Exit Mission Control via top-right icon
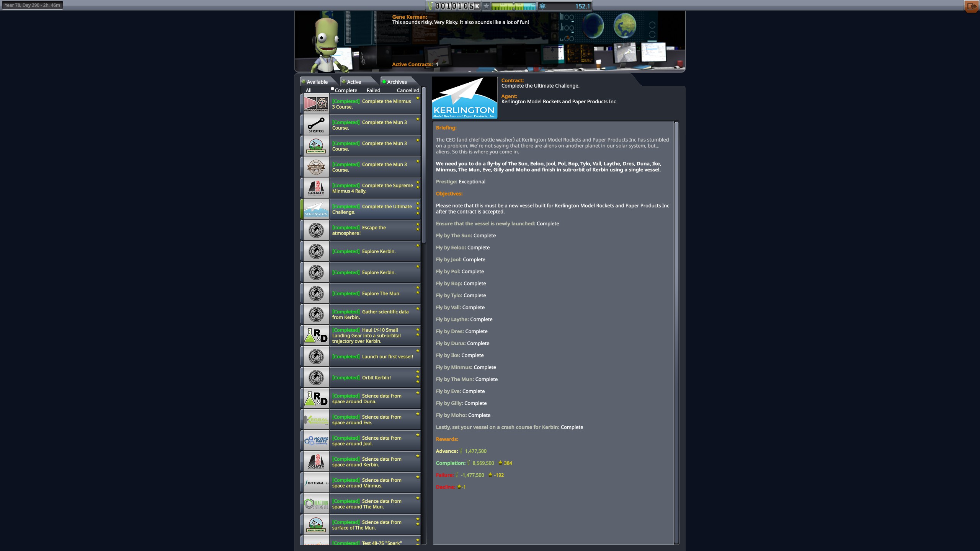The height and width of the screenshot is (551, 980). point(971,6)
